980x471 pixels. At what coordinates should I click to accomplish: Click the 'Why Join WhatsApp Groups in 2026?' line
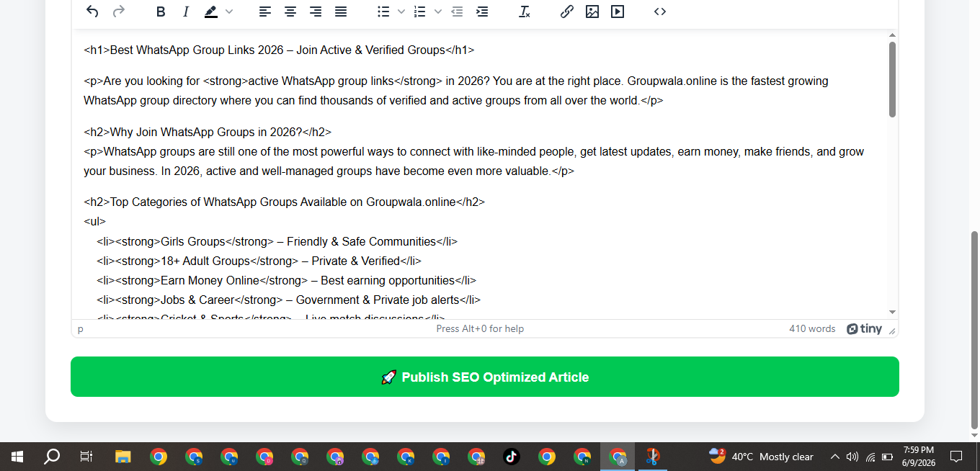(x=208, y=133)
